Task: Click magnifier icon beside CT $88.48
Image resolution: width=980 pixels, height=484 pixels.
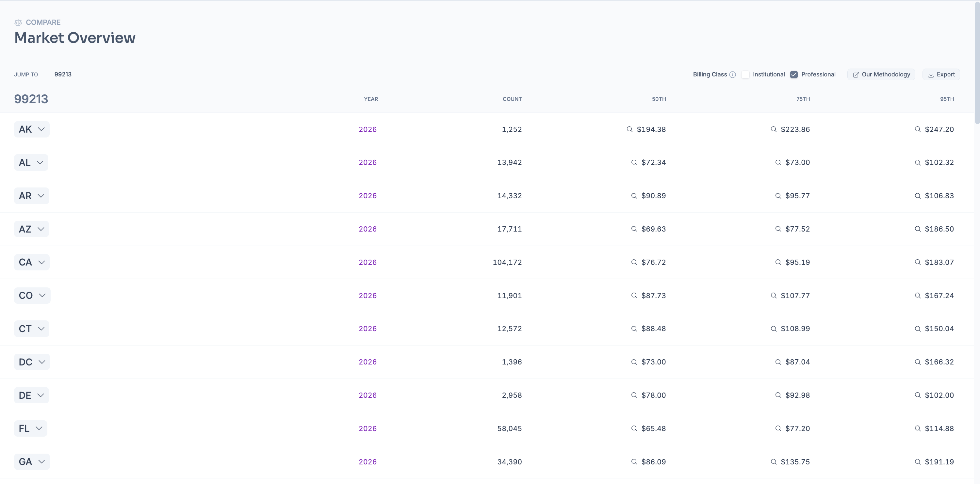Action: point(634,329)
